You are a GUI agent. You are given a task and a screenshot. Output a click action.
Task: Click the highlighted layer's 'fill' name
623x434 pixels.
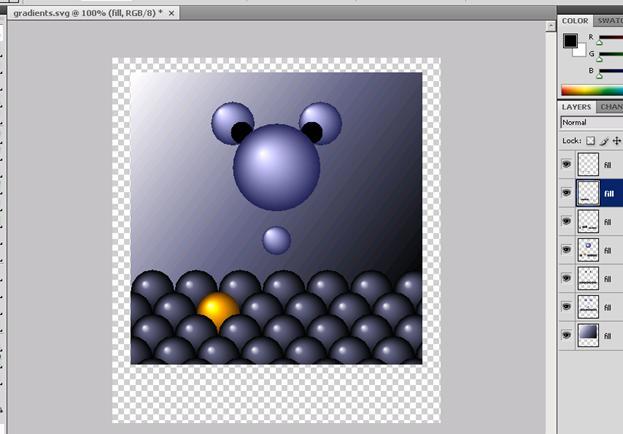click(x=609, y=194)
